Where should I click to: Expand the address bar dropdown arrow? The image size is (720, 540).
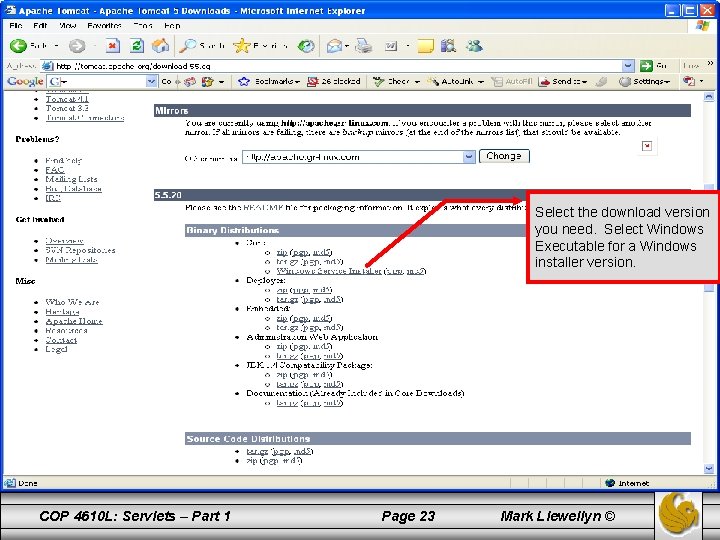[628, 66]
